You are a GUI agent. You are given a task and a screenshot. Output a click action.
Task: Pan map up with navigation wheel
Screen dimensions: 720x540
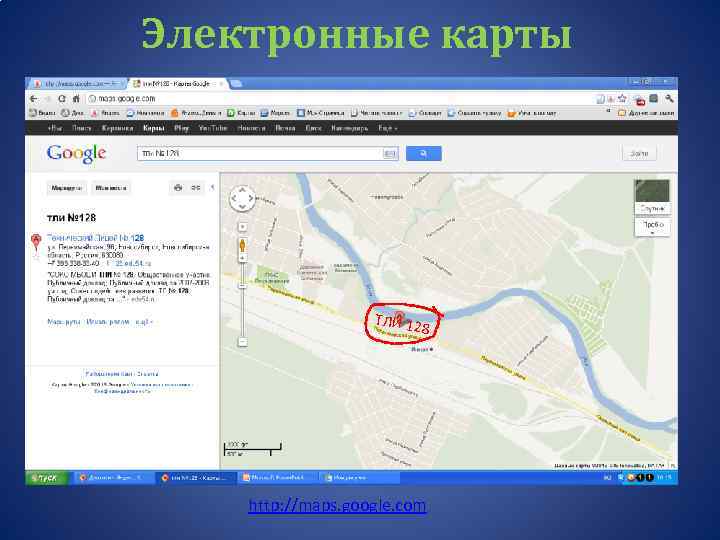[242, 191]
